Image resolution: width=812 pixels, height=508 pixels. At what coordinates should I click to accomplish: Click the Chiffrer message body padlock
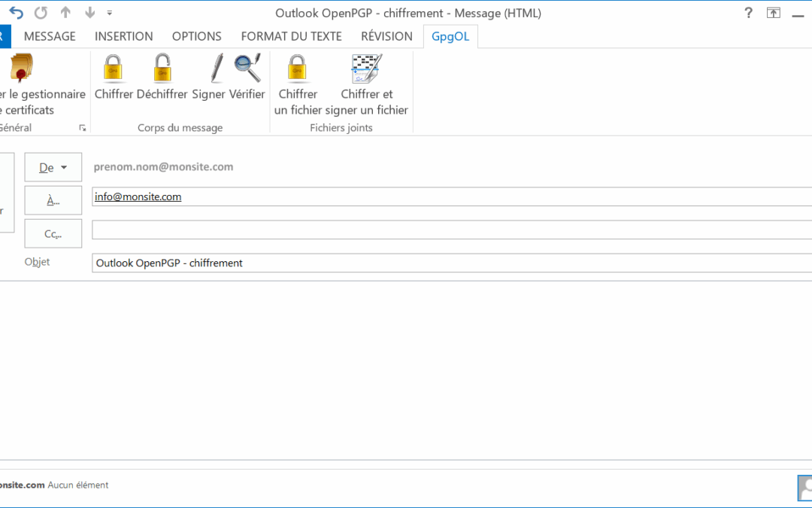point(114,68)
